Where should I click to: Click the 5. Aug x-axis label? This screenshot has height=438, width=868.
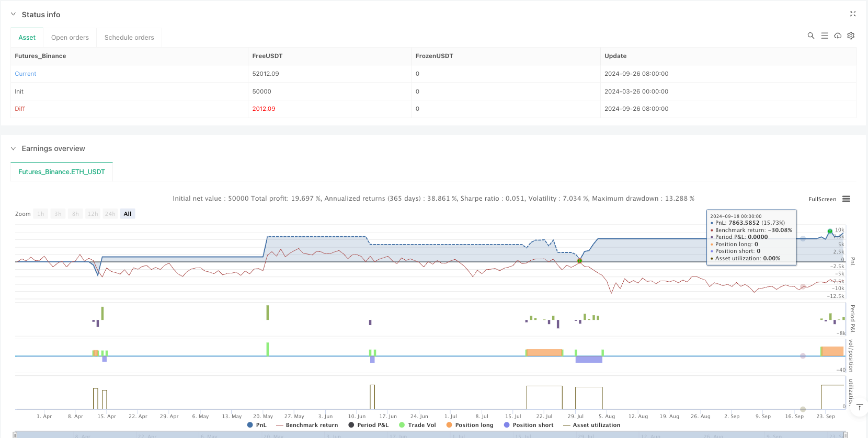607,417
